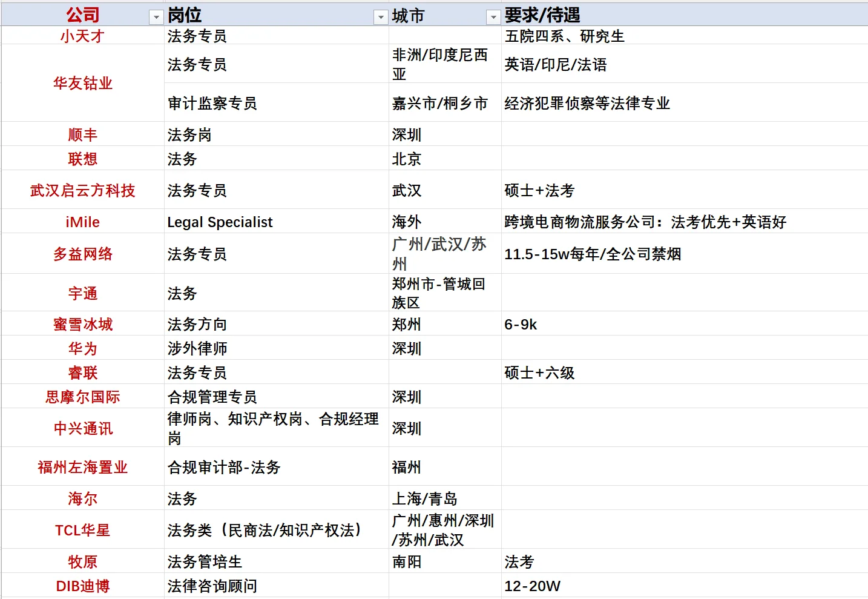The width and height of the screenshot is (868, 599).
Task: Click the 法考 cell in 牧原 row
Action: pos(685,561)
